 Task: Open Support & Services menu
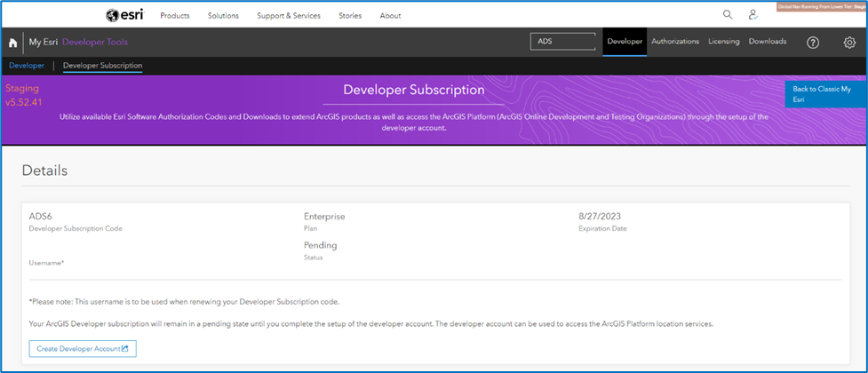[x=289, y=16]
